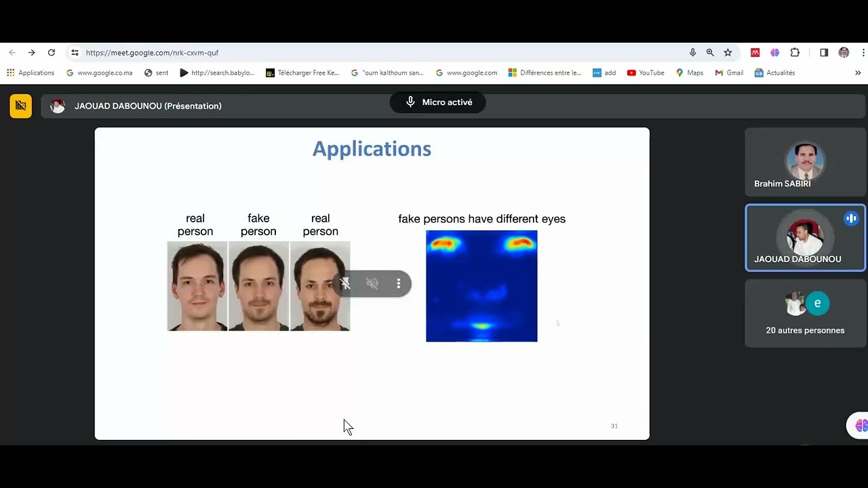
Task: Open the Actualités bookmark
Action: [774, 73]
